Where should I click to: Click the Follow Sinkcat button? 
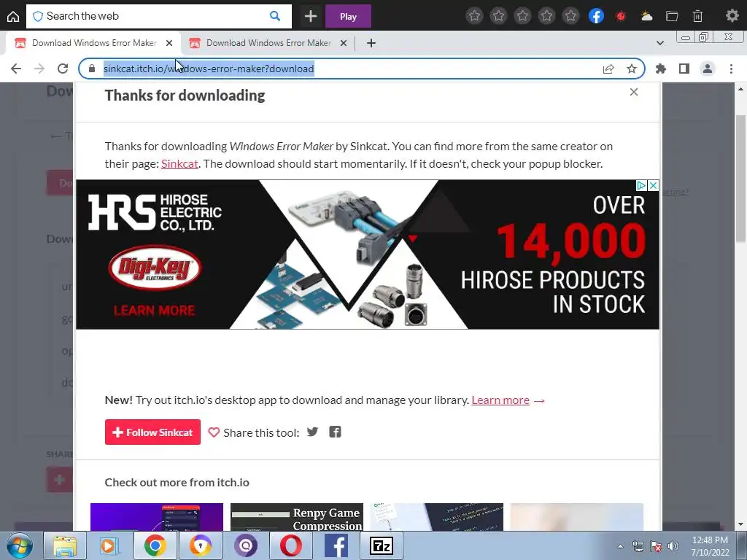pyautogui.click(x=152, y=432)
